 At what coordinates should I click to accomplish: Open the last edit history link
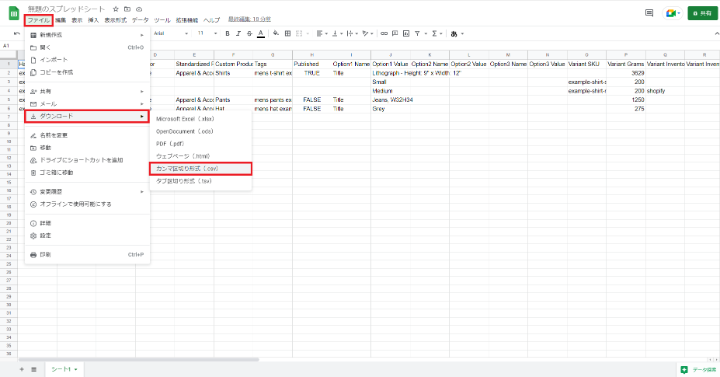(x=249, y=19)
